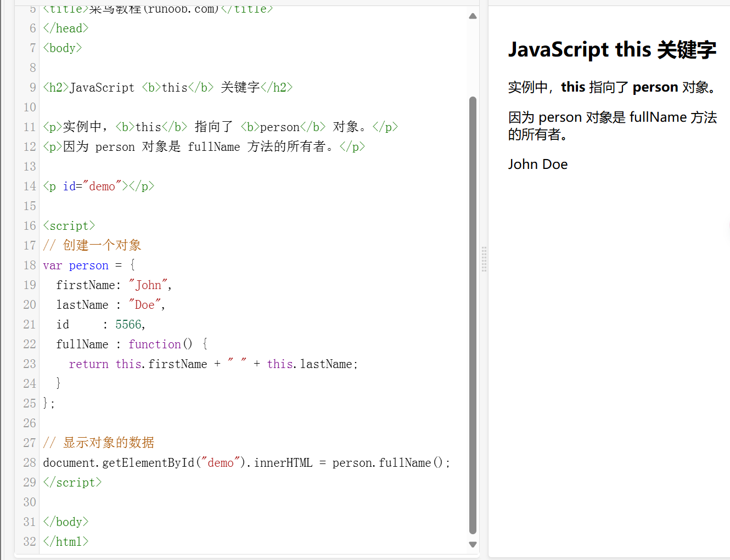730x560 pixels.
Task: Click code line 'fullName 方法的所有者'
Action: (204, 147)
